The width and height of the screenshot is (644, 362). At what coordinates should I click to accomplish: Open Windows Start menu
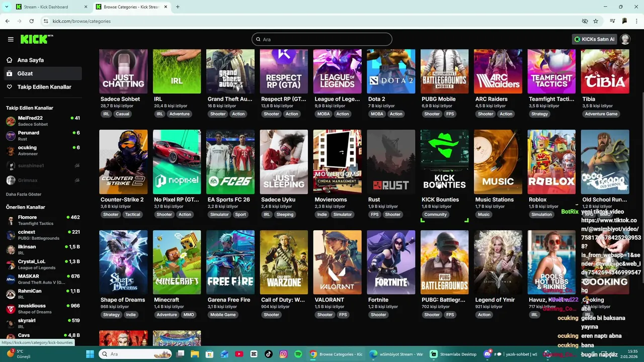click(x=90, y=354)
